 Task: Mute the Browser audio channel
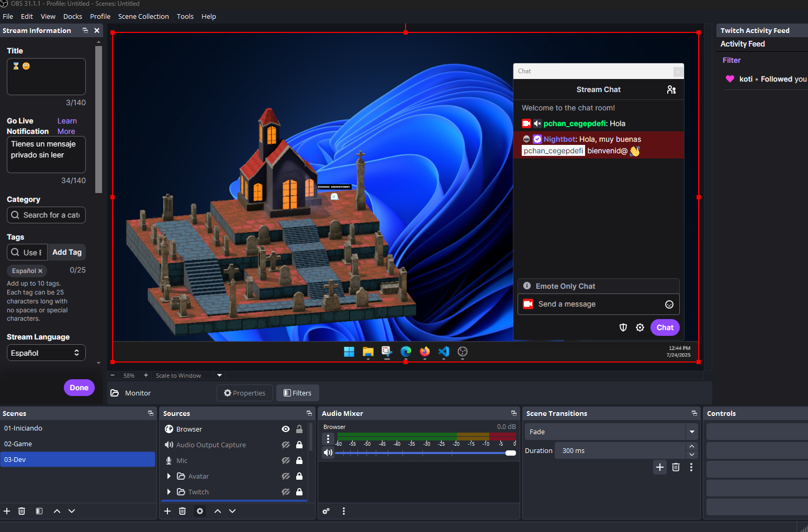(x=328, y=452)
